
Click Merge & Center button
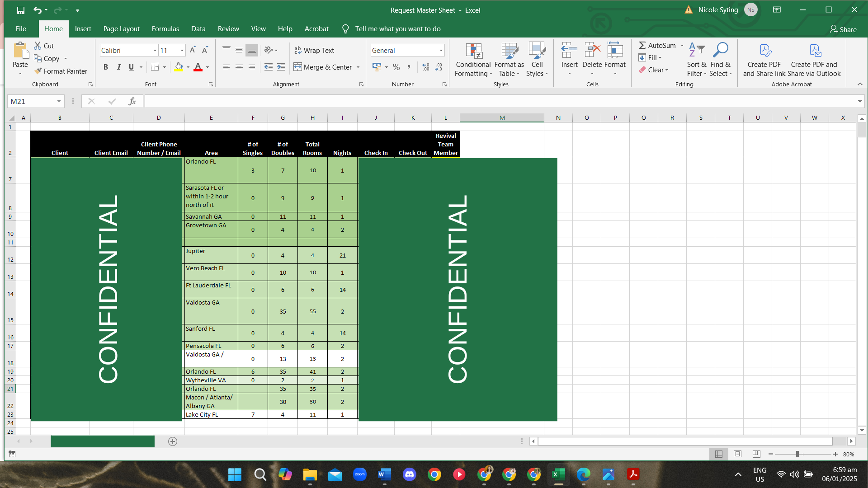pyautogui.click(x=323, y=67)
